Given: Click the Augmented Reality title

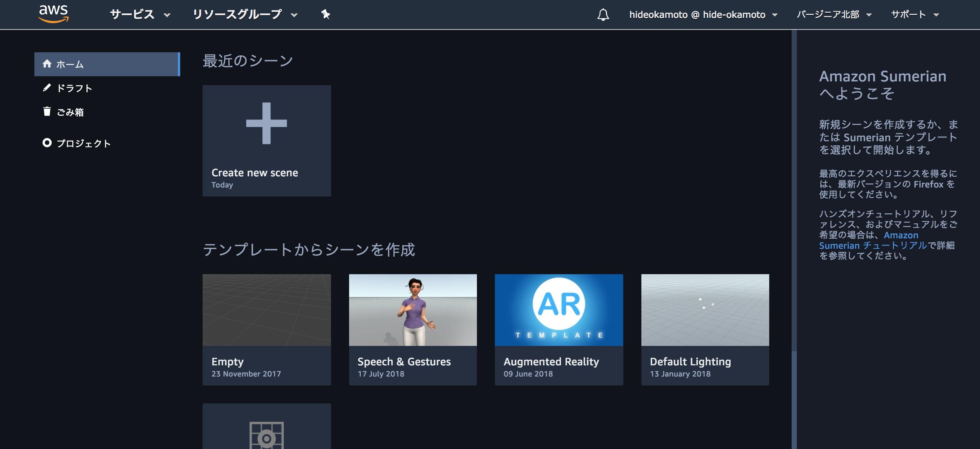Looking at the screenshot, I should (x=551, y=362).
